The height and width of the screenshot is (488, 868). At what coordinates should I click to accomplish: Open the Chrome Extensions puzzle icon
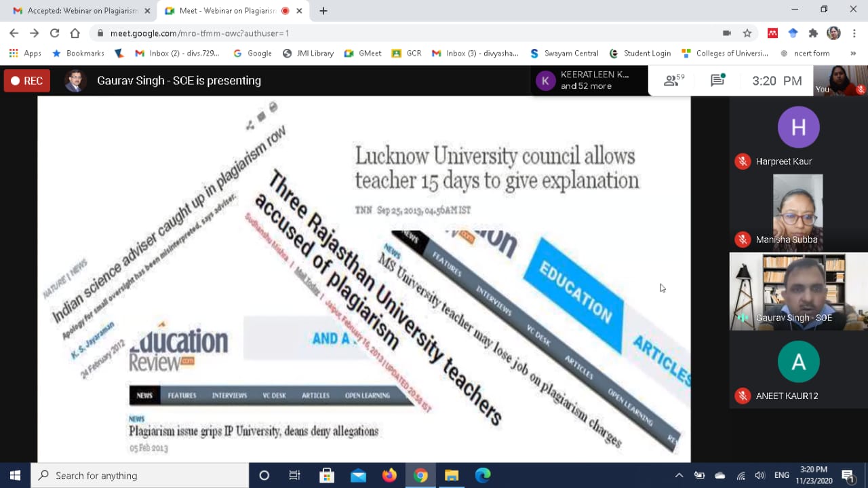point(813,33)
